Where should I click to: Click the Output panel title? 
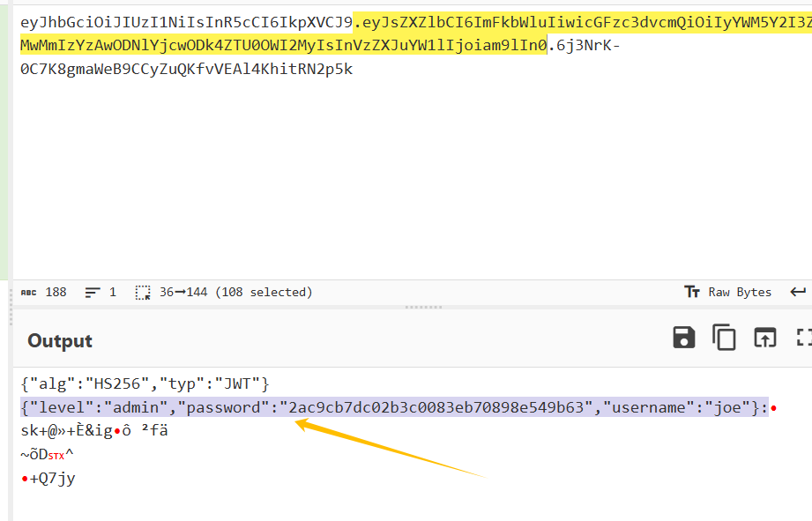coord(60,341)
